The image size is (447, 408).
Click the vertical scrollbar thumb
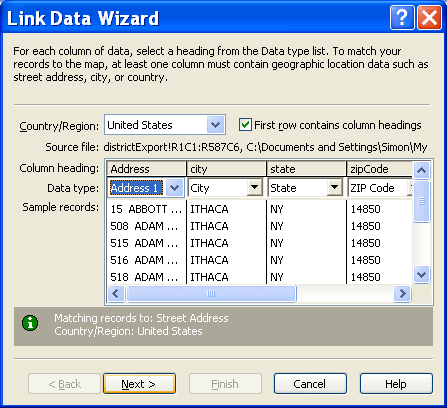click(x=421, y=201)
